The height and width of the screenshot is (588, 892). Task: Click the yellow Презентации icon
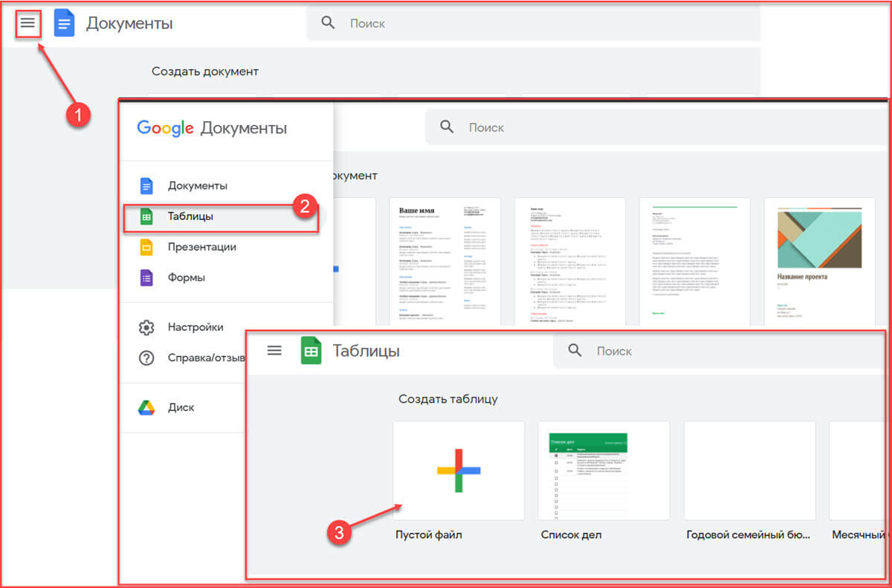[x=146, y=248]
